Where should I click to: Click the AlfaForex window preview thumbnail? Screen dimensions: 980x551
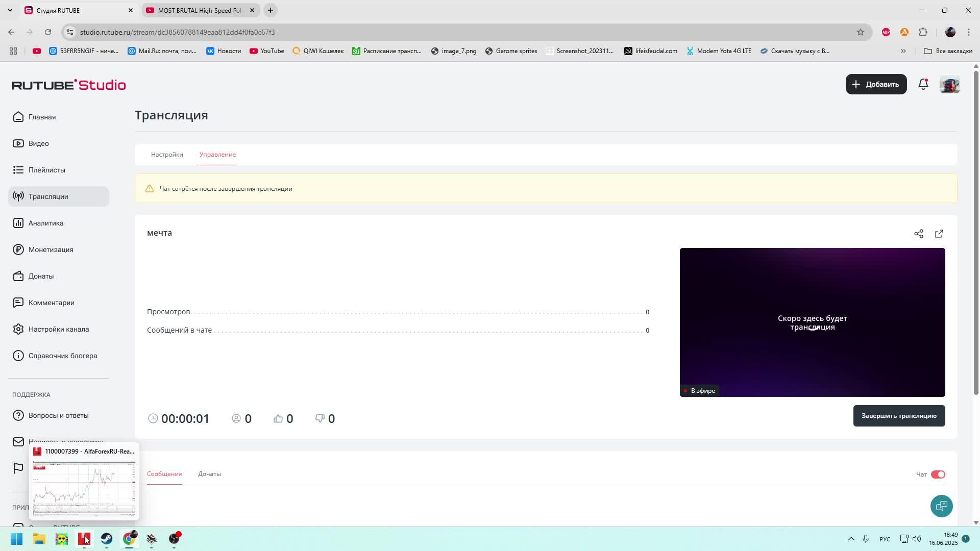coord(84,488)
